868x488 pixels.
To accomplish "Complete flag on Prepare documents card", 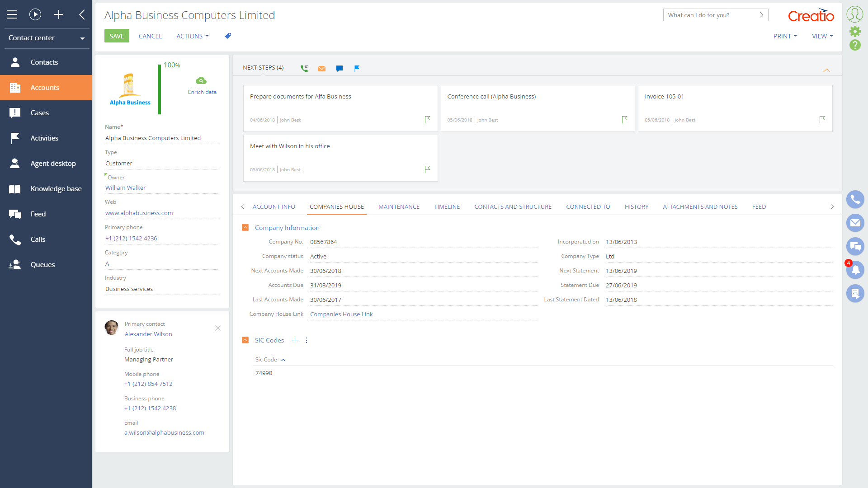I will 428,119.
